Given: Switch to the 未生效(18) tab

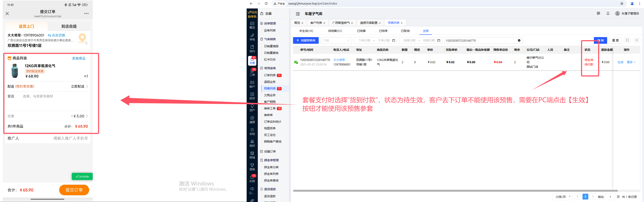Looking at the screenshot, I should click(306, 31).
